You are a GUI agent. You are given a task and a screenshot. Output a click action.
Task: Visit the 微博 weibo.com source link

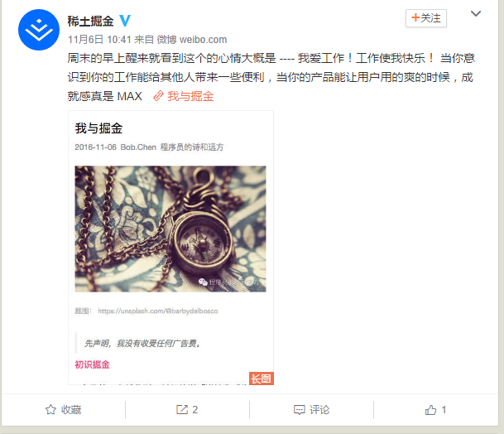(191, 40)
